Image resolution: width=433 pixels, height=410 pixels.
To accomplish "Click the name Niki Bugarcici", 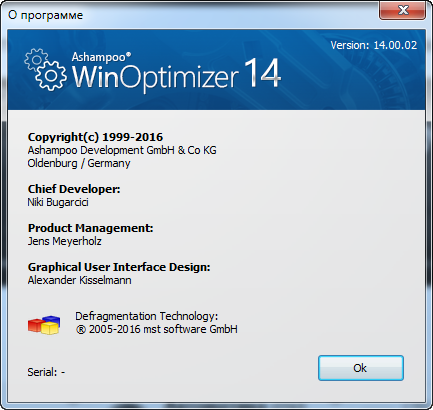I will pyautogui.click(x=58, y=202).
